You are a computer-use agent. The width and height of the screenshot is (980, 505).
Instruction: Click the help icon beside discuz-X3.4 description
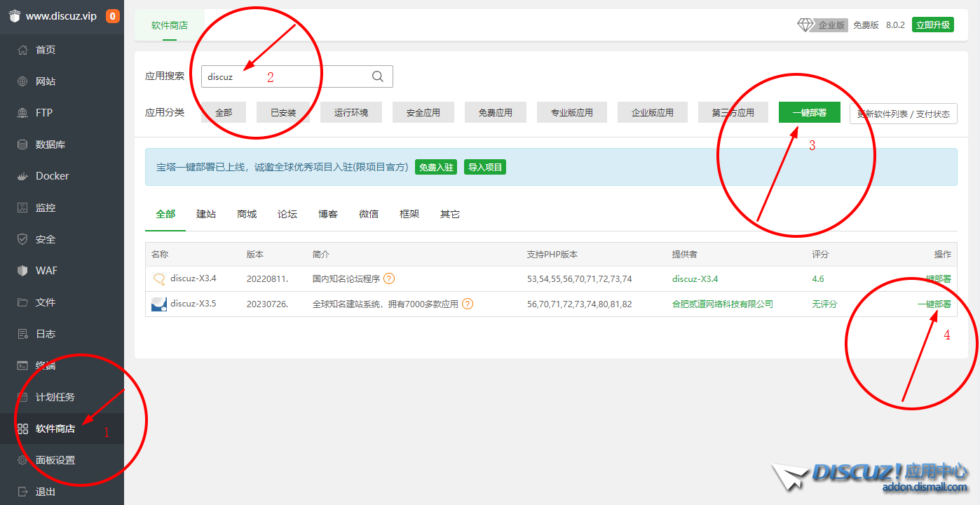(389, 278)
